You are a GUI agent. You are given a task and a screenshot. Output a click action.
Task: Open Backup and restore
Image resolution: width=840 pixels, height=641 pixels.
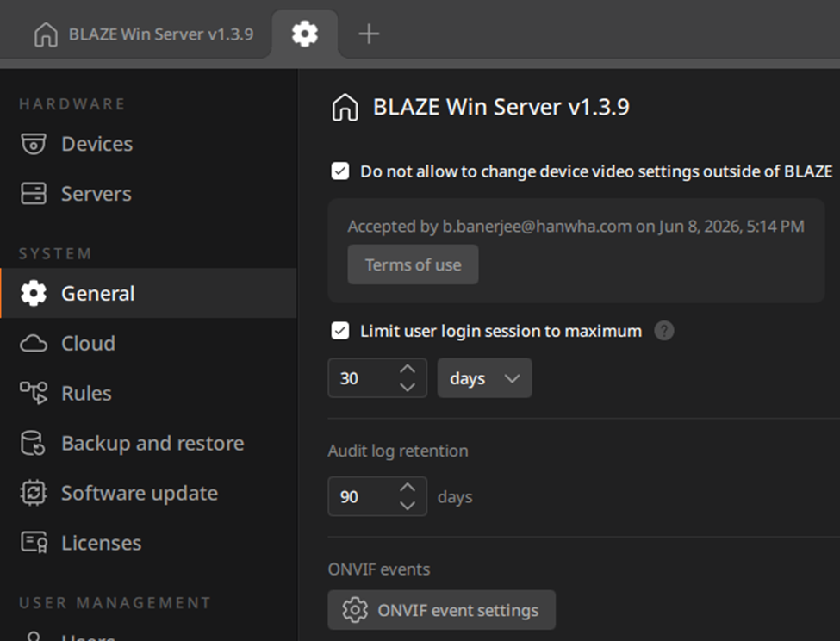pyautogui.click(x=148, y=443)
